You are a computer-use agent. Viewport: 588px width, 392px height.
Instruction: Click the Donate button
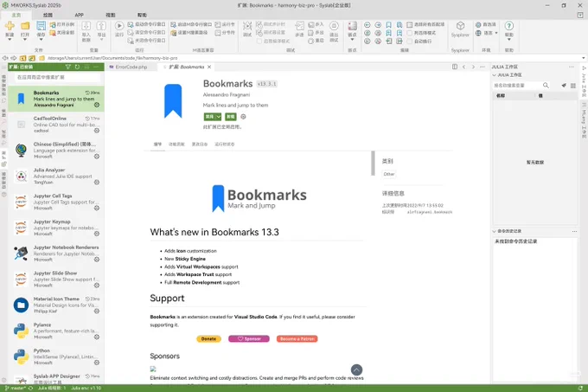209,338
